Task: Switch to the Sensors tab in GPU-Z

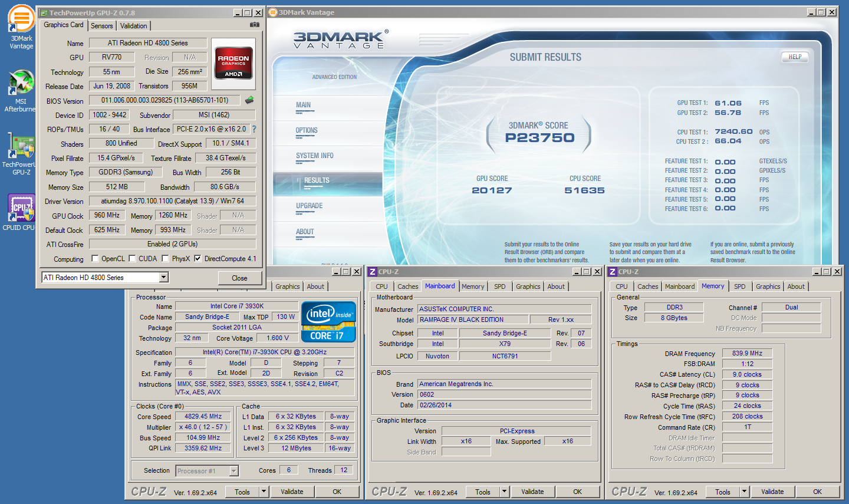Action: coord(101,26)
